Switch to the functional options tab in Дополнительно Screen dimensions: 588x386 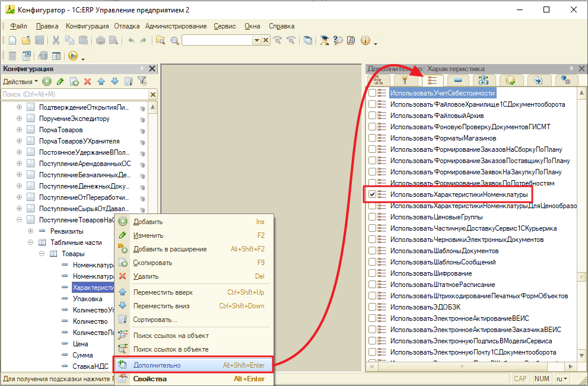click(432, 80)
